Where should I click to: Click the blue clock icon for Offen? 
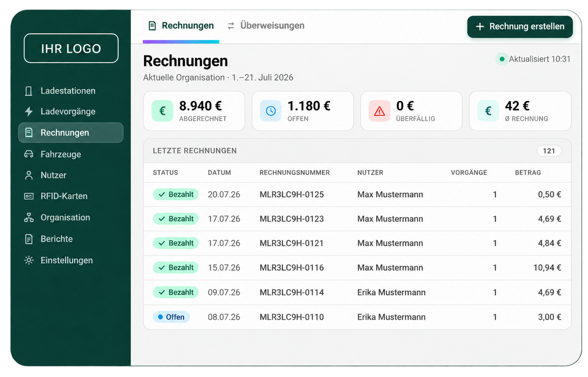point(270,111)
